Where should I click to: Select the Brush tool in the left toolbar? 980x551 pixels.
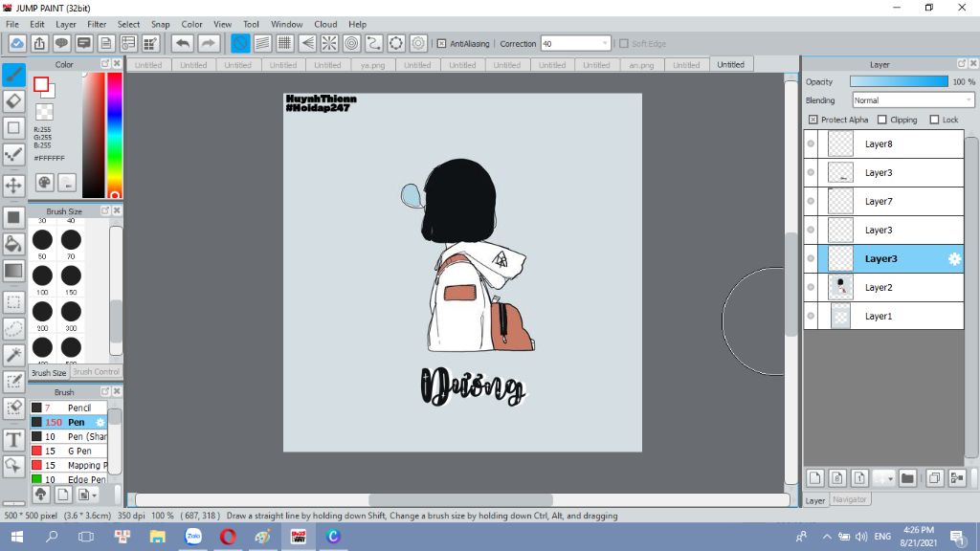tap(13, 75)
